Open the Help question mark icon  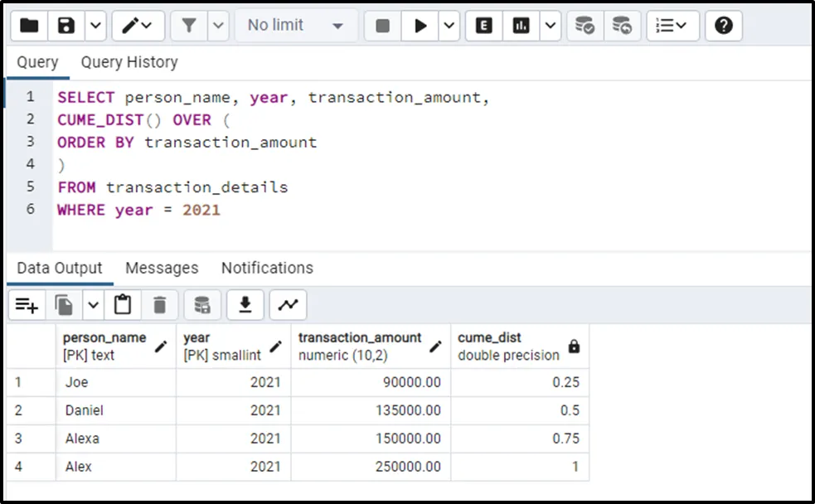(723, 26)
